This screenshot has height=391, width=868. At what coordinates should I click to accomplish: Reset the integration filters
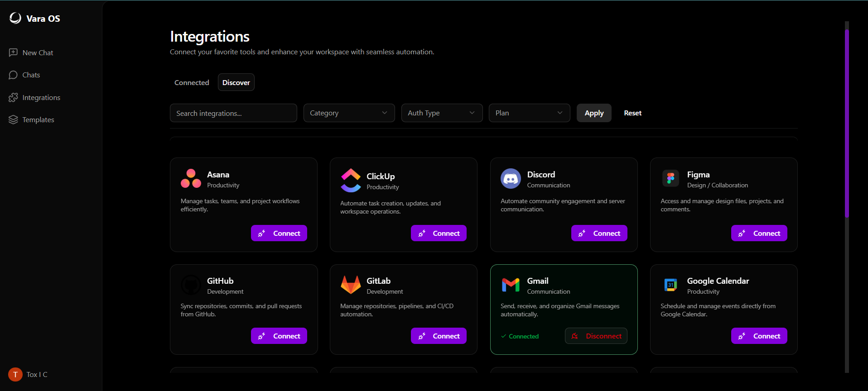(632, 113)
